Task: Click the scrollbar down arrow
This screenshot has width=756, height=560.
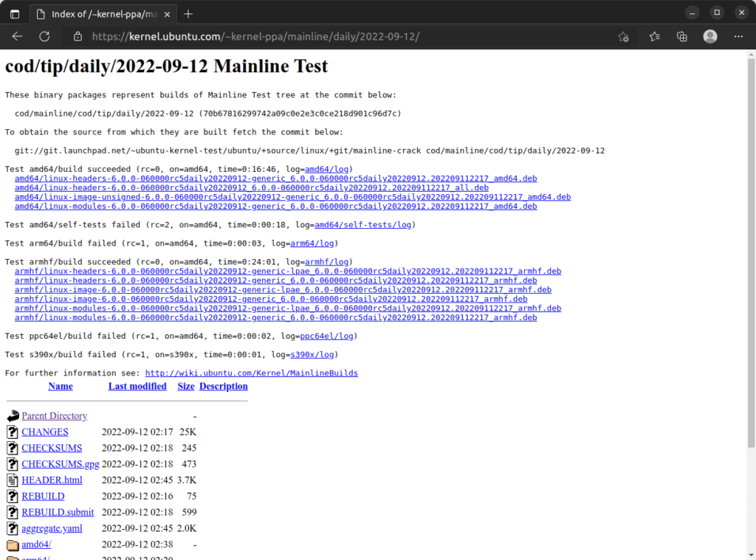Action: (751, 555)
